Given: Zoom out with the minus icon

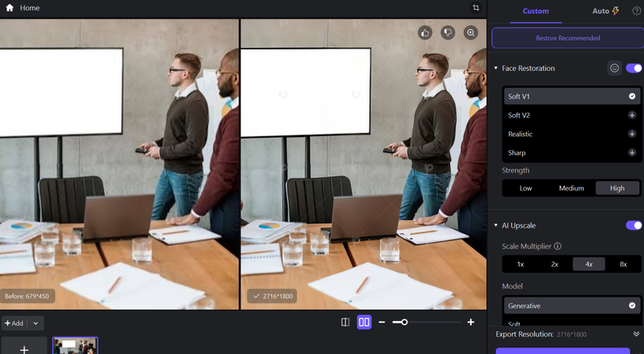Looking at the screenshot, I should click(x=382, y=323).
